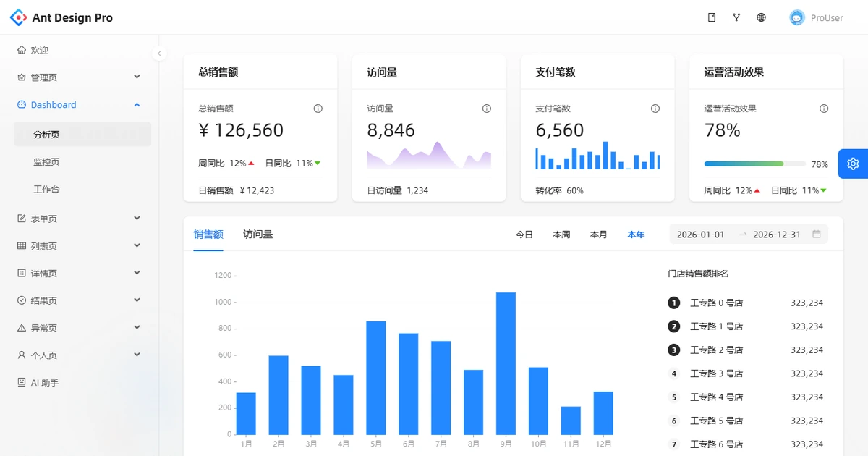Image resolution: width=868 pixels, height=456 pixels.
Task: Click the check-circle icon beside 结果页
Action: coord(22,300)
